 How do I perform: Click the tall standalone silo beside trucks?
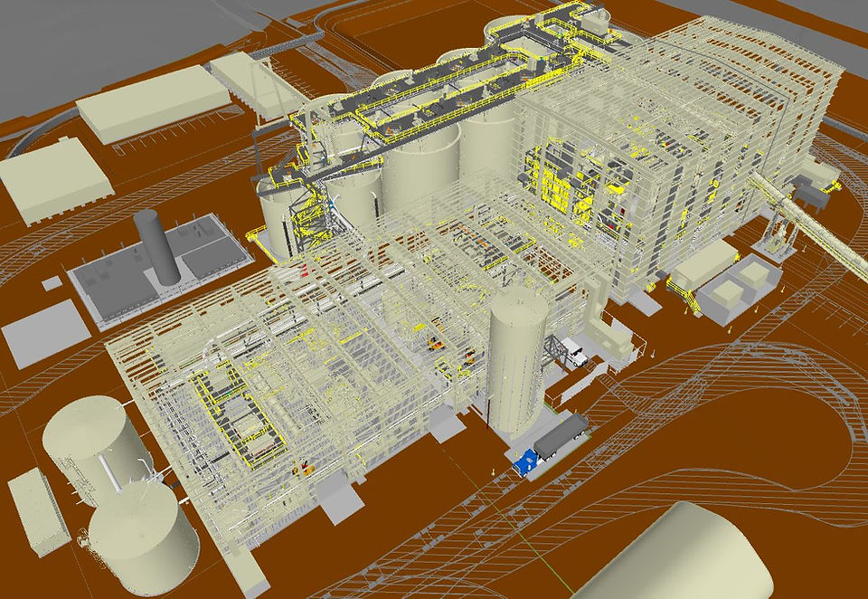tap(516, 361)
